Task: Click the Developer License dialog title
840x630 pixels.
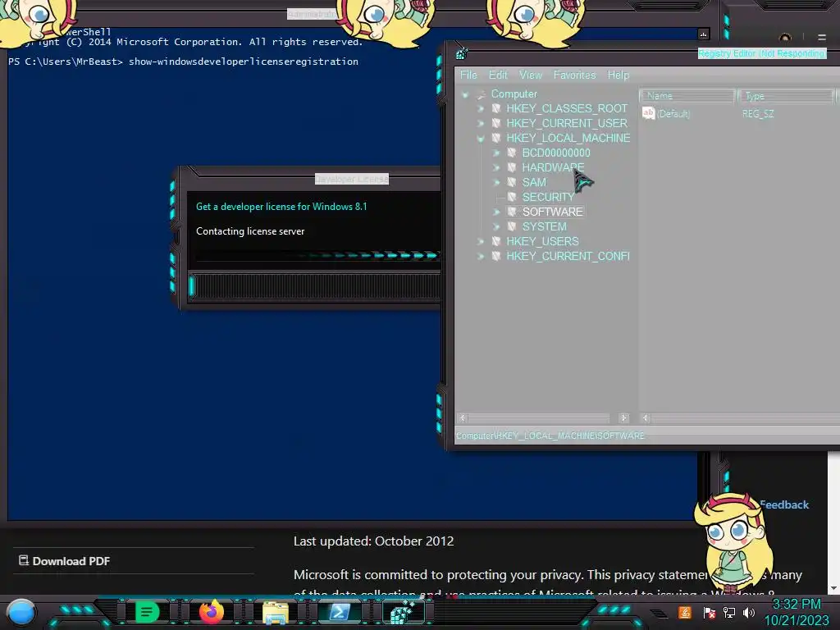Action: (351, 179)
